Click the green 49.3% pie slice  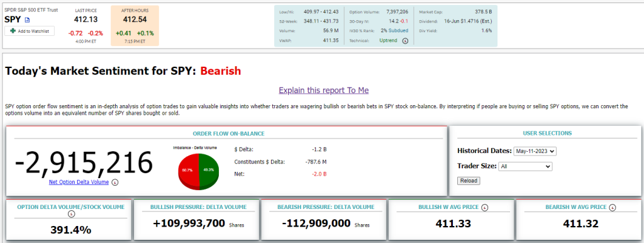pyautogui.click(x=209, y=170)
